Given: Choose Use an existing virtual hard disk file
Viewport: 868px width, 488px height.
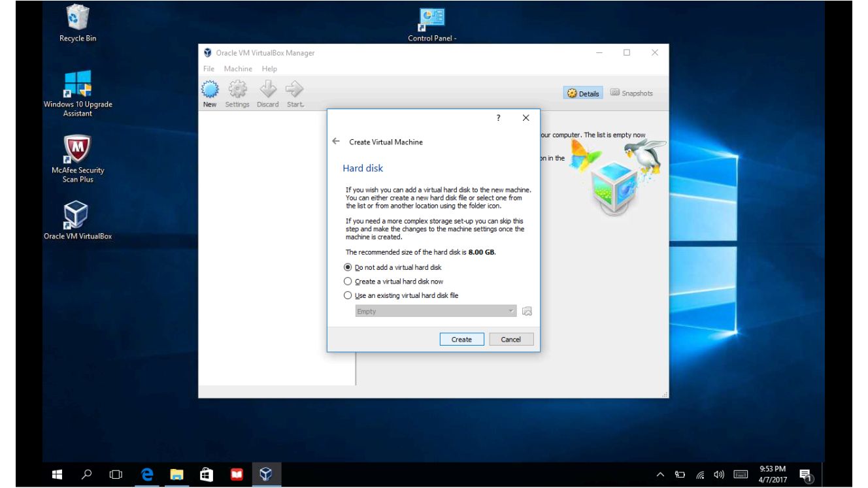Looking at the screenshot, I should pos(348,295).
